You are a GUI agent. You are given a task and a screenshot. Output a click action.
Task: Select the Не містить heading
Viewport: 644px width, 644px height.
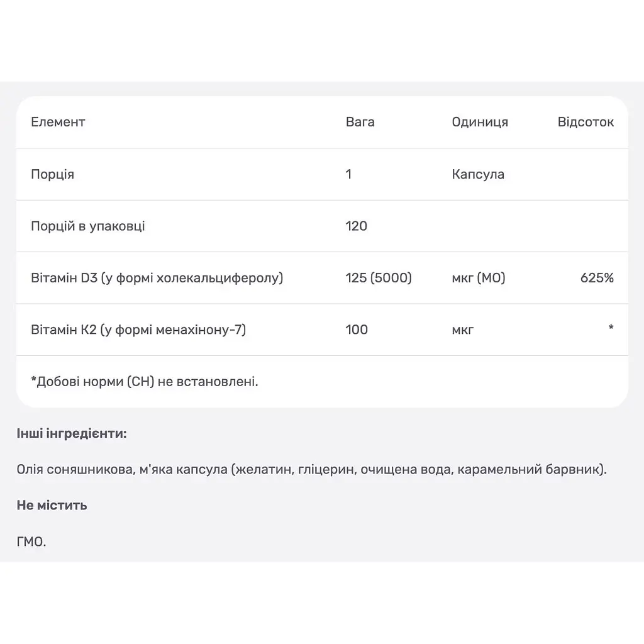52,505
